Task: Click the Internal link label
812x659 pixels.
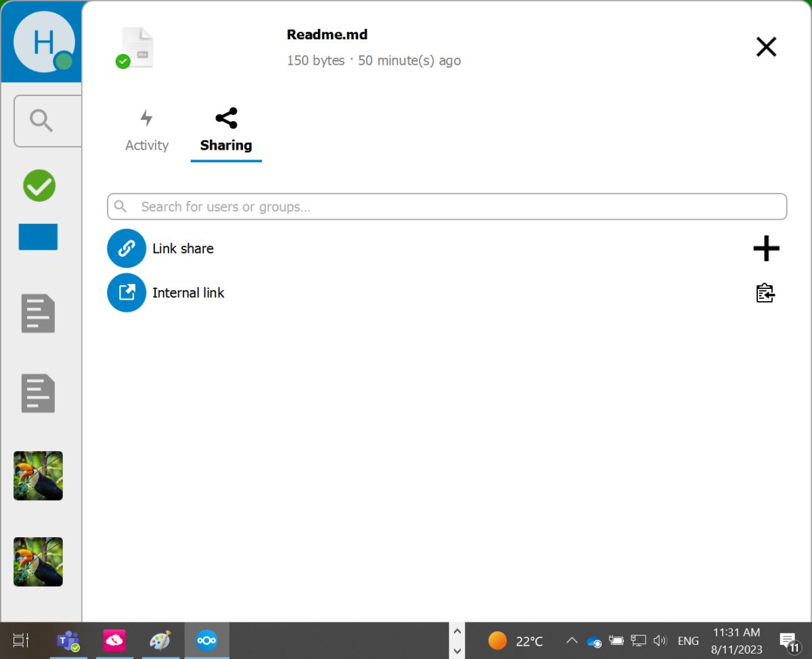Action: [188, 292]
